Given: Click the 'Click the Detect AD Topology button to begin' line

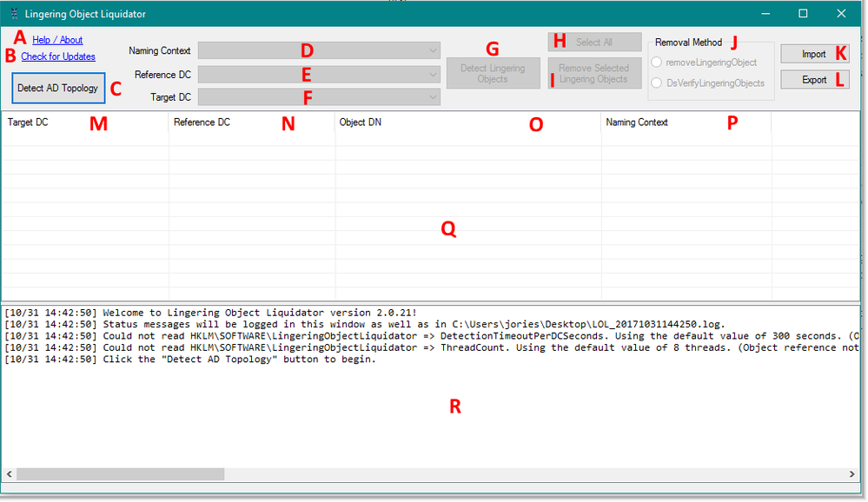Looking at the screenshot, I should [190, 360].
